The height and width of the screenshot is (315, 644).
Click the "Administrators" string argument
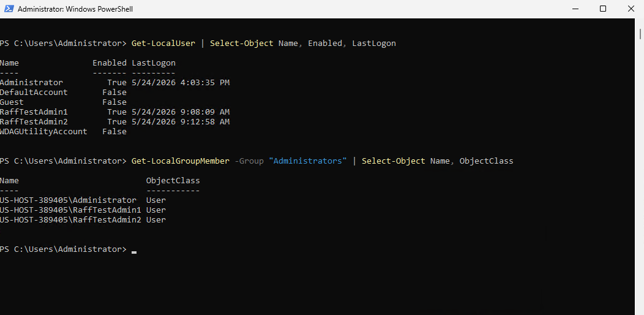pos(308,161)
